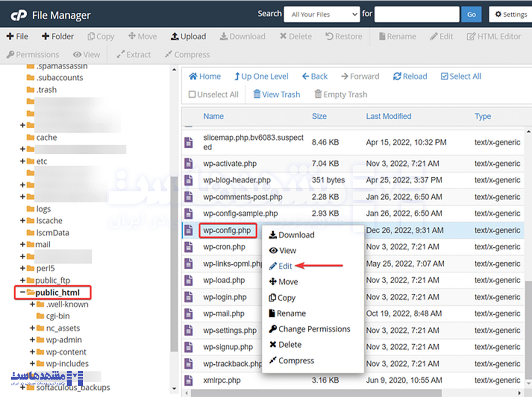
Task: Choose Edit from the context menu
Action: point(285,266)
